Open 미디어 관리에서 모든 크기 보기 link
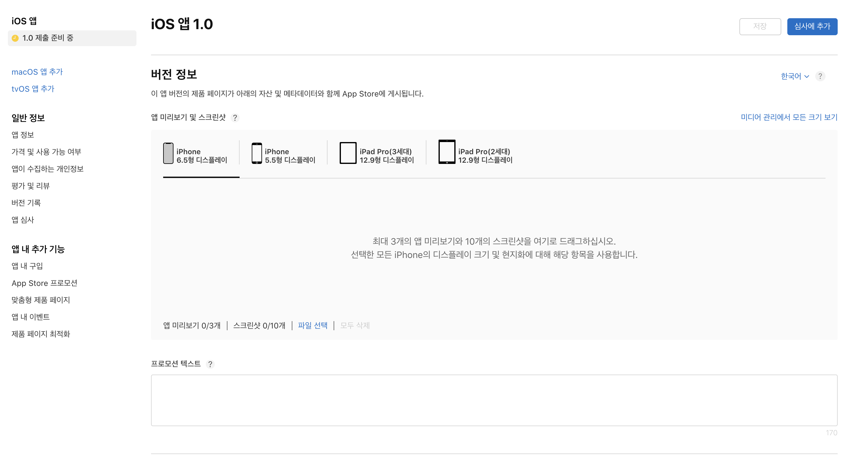This screenshot has width=868, height=465. pos(789,117)
